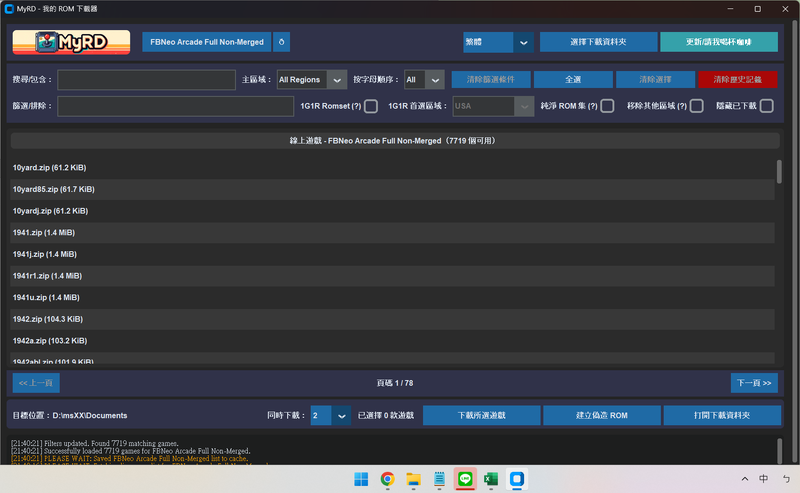Open Excel from the taskbar
The image size is (800, 493).
(491, 479)
